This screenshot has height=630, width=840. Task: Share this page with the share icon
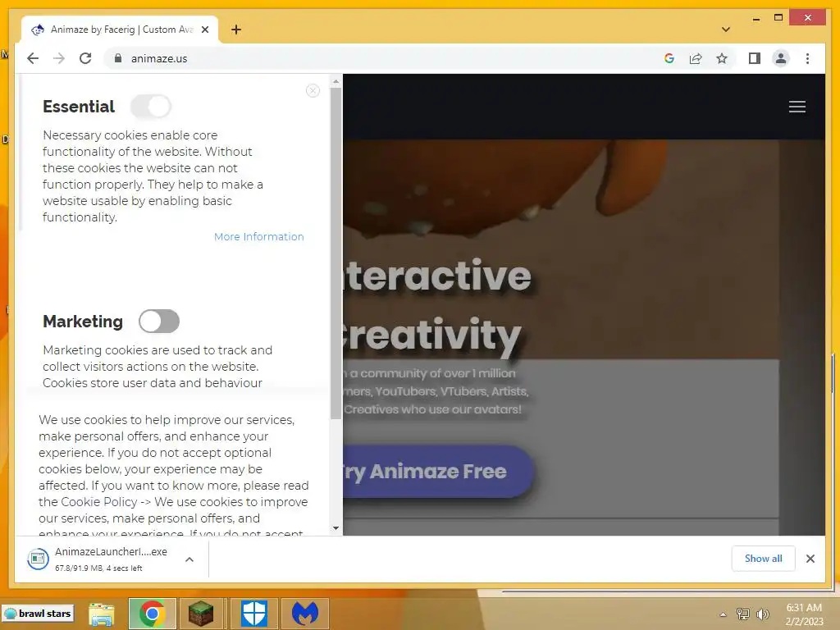(696, 58)
